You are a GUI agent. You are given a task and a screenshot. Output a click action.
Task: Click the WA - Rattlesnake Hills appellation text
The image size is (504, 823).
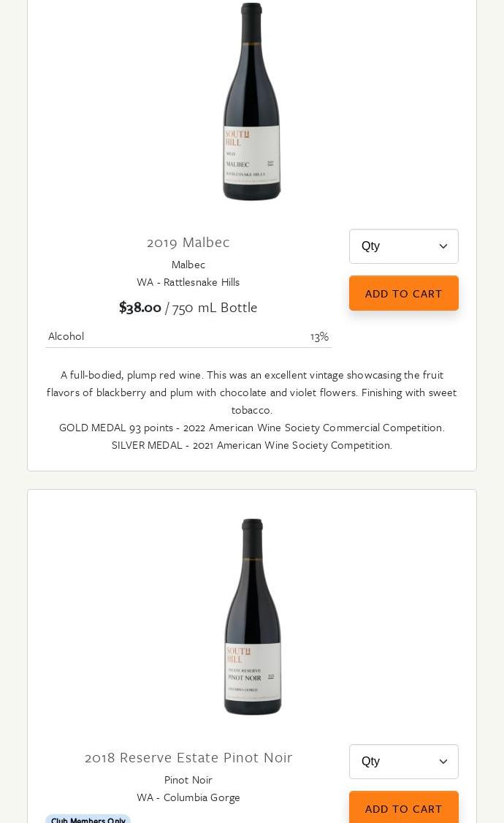pos(188,282)
